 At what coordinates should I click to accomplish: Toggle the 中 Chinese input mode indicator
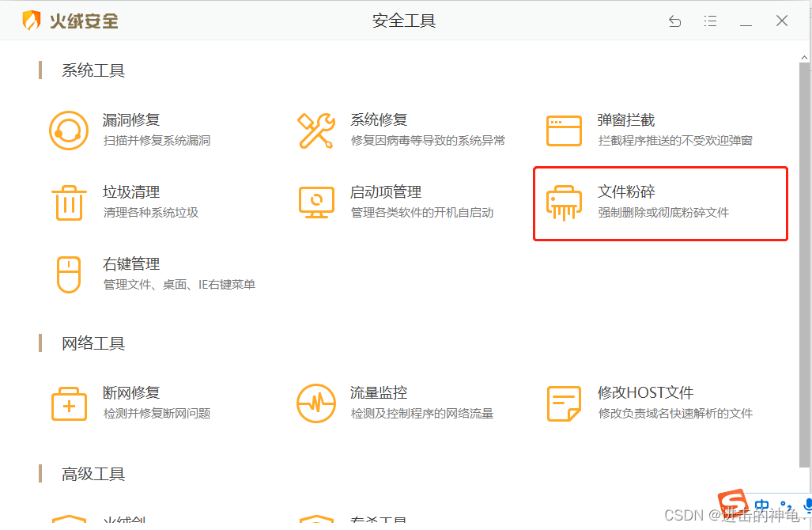point(761,505)
